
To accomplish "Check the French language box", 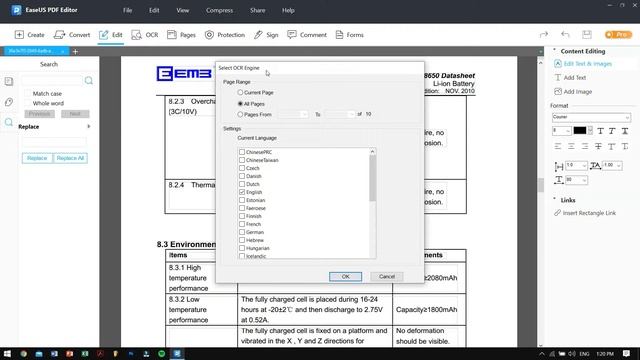I will [x=242, y=224].
